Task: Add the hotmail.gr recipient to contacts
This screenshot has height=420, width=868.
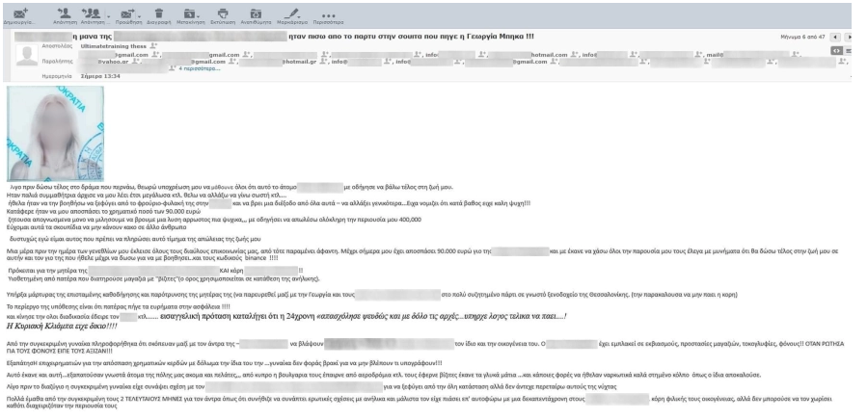Action: [323, 62]
